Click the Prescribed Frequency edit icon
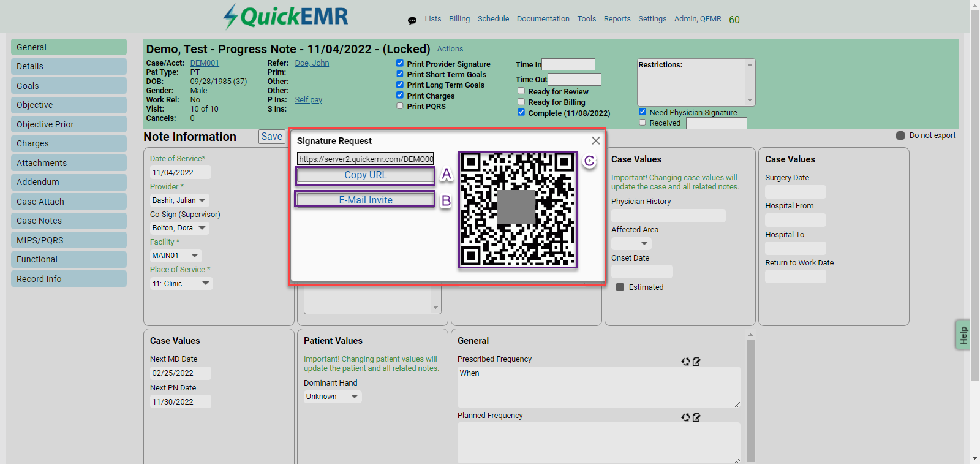980x464 pixels. pyautogui.click(x=696, y=362)
